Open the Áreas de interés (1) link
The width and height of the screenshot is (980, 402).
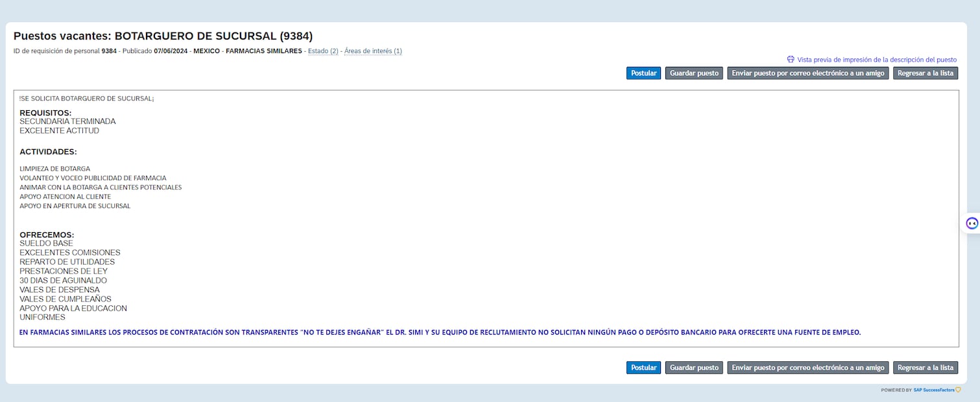[373, 51]
